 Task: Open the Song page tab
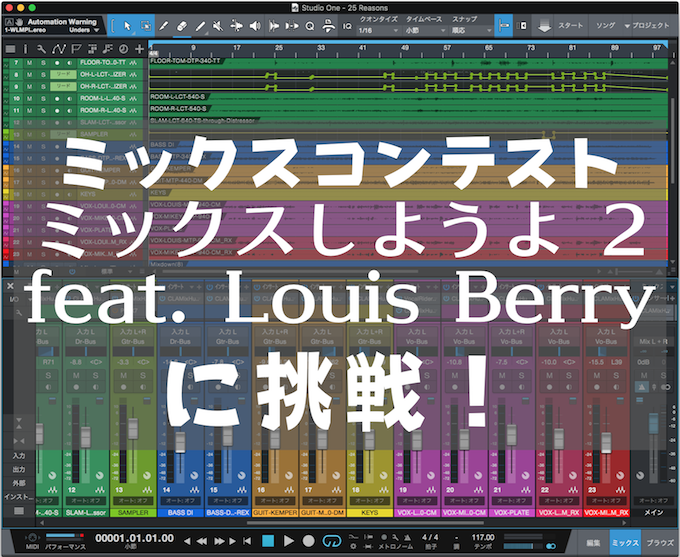pos(605,26)
